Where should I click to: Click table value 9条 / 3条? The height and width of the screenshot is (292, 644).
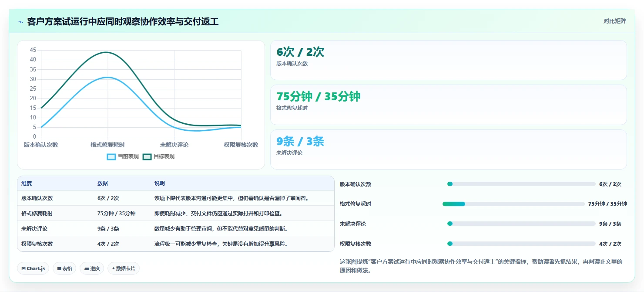click(x=108, y=228)
